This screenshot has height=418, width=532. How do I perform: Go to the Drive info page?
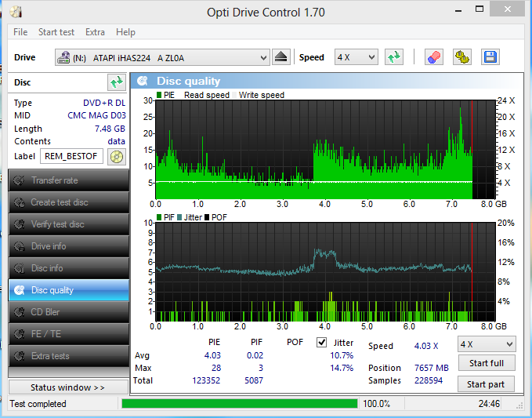(x=68, y=246)
